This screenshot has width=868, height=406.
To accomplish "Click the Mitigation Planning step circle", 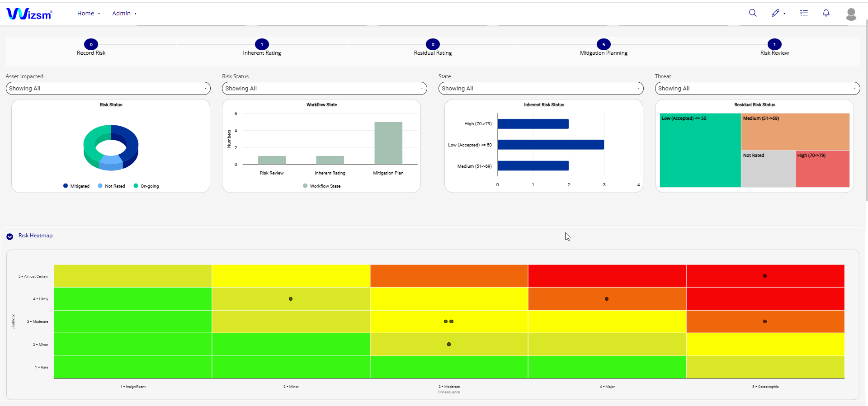I will pos(604,44).
